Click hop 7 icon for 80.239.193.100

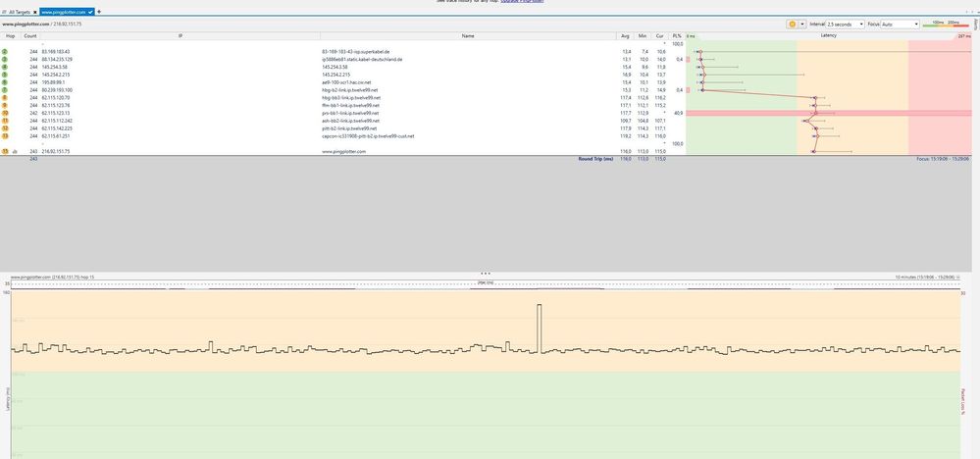(5, 90)
